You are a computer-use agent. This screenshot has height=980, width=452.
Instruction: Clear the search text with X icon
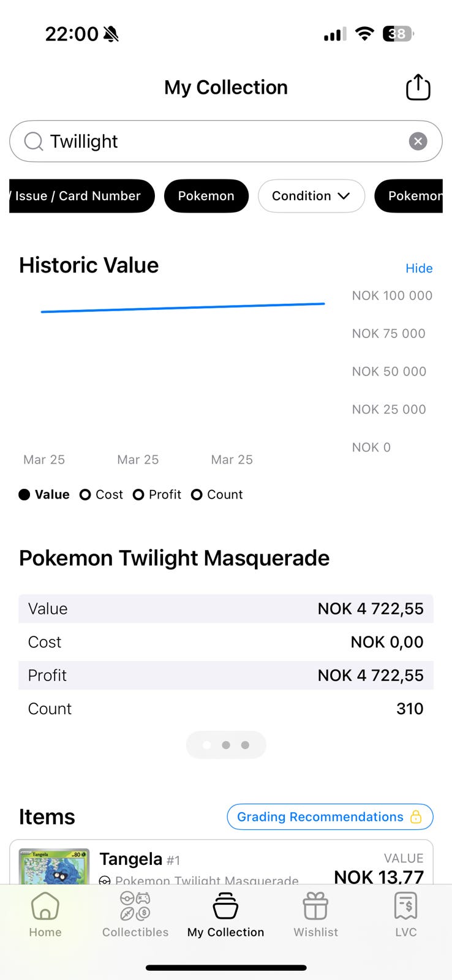click(418, 141)
